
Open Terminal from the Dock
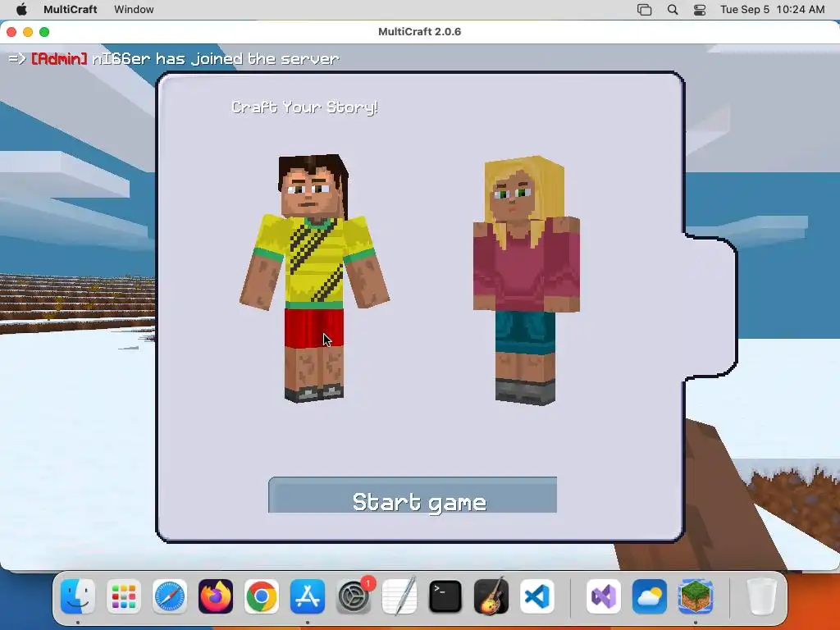point(445,596)
